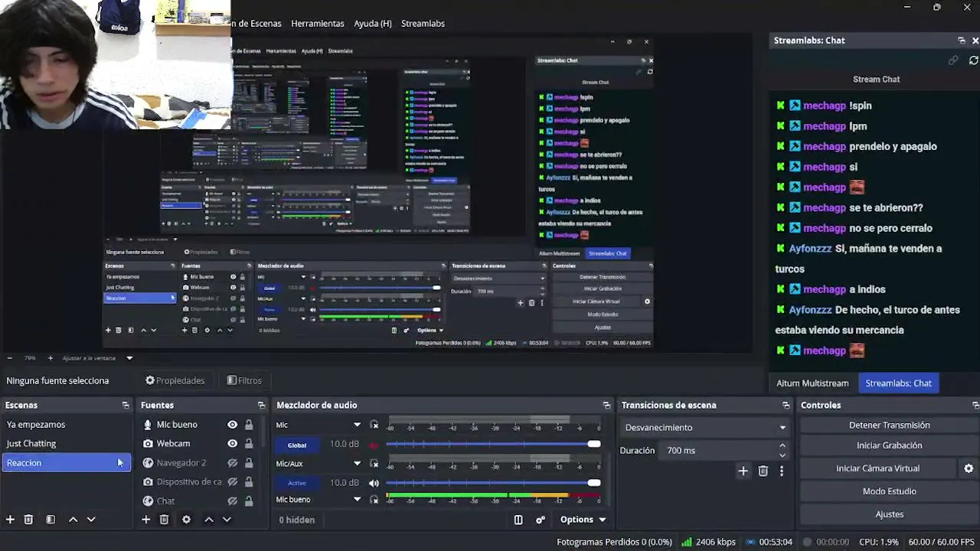Open the Mic/Aux channel dropdown arrow
Image resolution: width=980 pixels, height=551 pixels.
pyautogui.click(x=357, y=463)
